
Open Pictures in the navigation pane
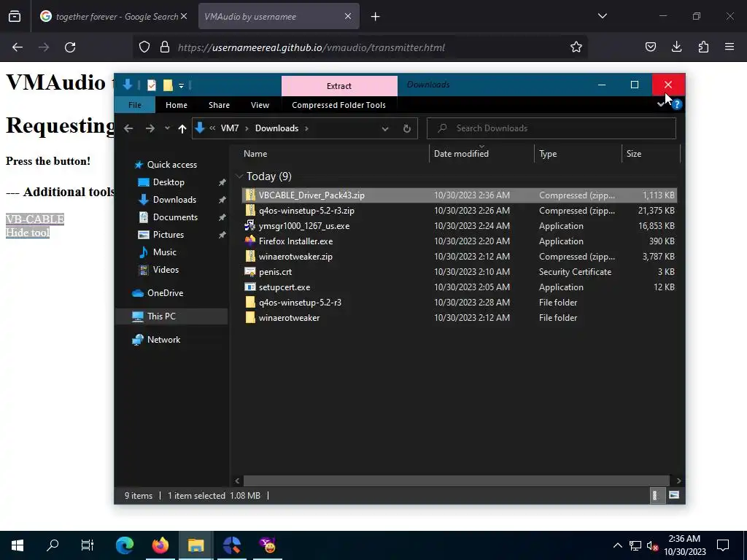[x=169, y=234]
